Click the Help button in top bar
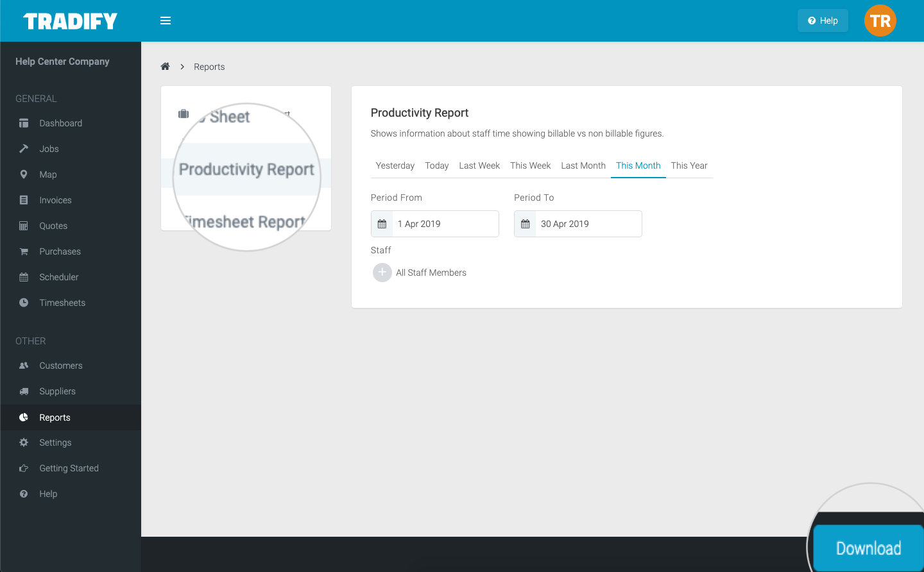The image size is (924, 572). pos(823,21)
